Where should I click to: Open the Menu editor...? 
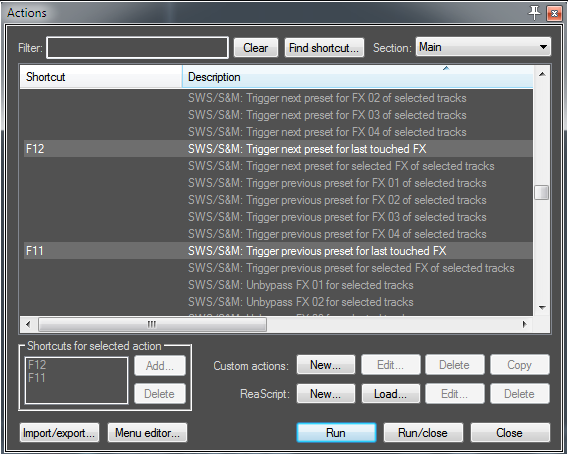[147, 433]
